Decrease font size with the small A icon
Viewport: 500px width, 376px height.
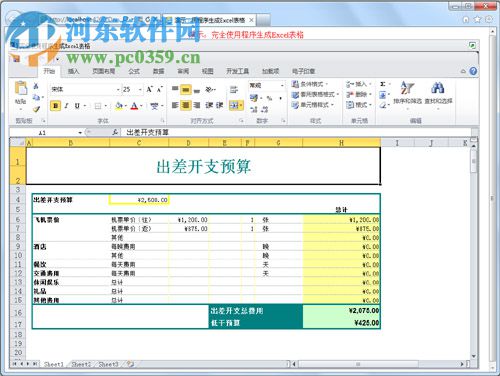pos(160,89)
